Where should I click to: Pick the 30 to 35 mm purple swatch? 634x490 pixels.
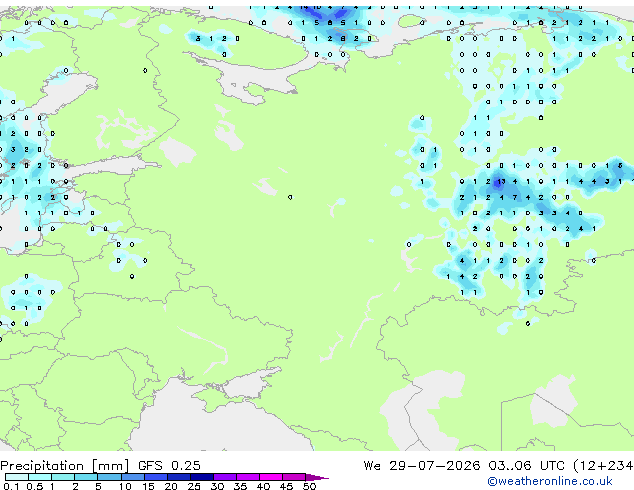point(225,477)
